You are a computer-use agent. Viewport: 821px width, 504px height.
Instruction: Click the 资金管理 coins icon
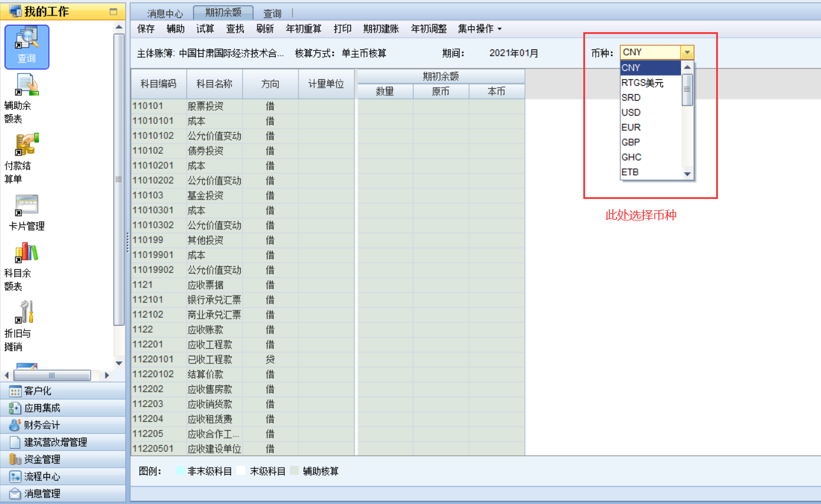coord(15,459)
